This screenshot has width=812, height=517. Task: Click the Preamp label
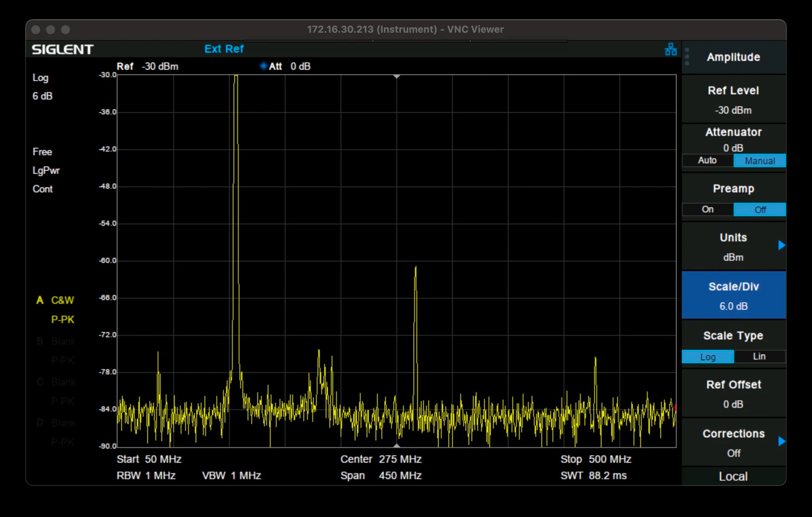733,189
